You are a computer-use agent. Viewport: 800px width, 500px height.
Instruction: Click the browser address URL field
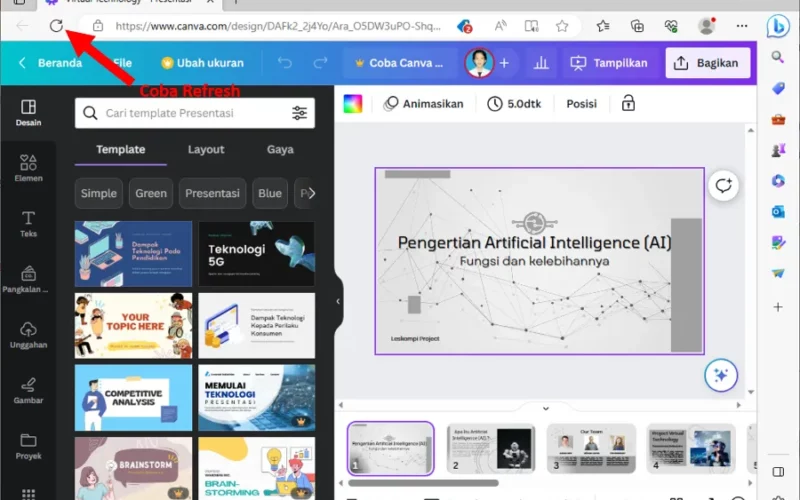pyautogui.click(x=278, y=26)
